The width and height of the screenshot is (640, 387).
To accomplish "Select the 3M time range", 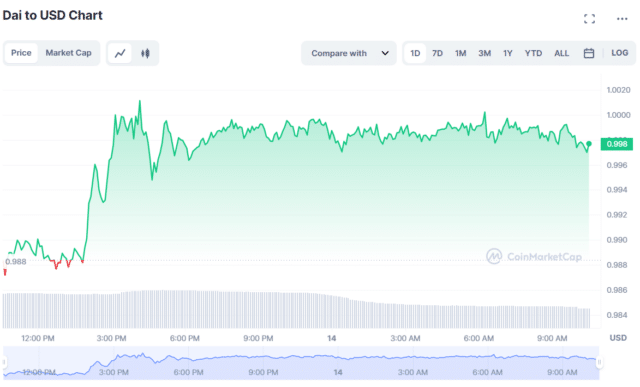I will pyautogui.click(x=484, y=53).
